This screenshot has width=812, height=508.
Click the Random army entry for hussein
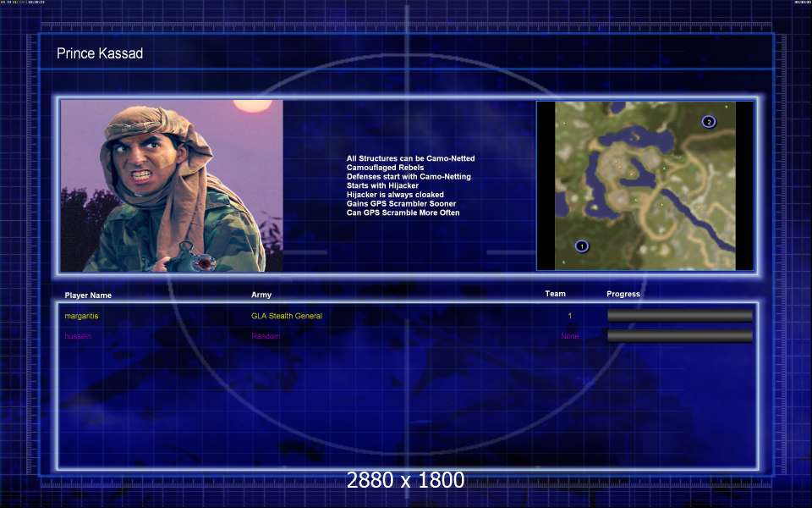[265, 336]
